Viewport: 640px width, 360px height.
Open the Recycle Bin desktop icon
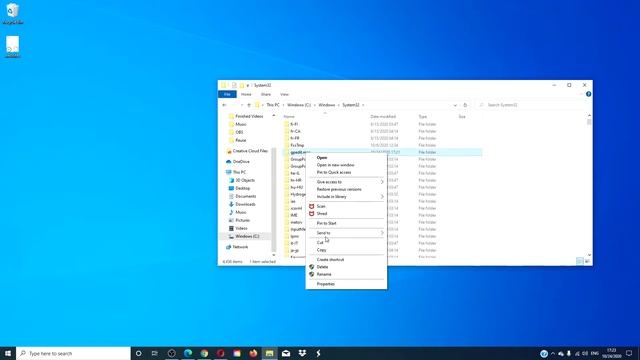(13, 13)
